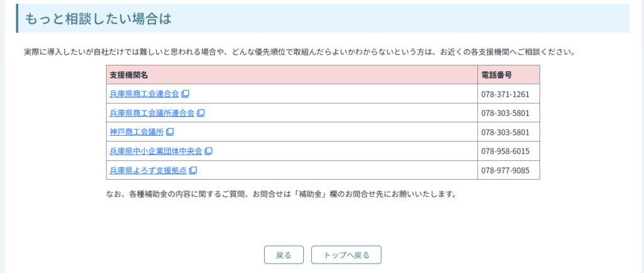Click the external-link icon beside 兵庫県商工会議所連合会

(201, 113)
